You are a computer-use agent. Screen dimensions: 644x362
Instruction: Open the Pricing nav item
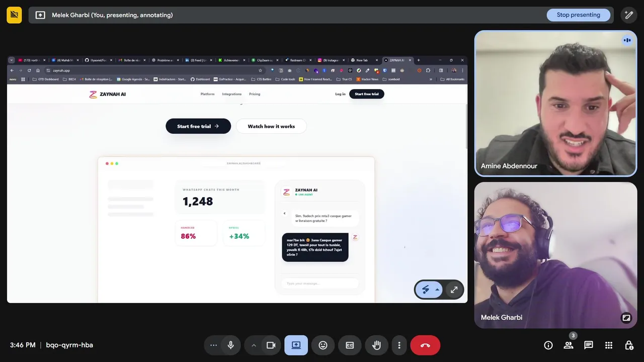pyautogui.click(x=255, y=94)
